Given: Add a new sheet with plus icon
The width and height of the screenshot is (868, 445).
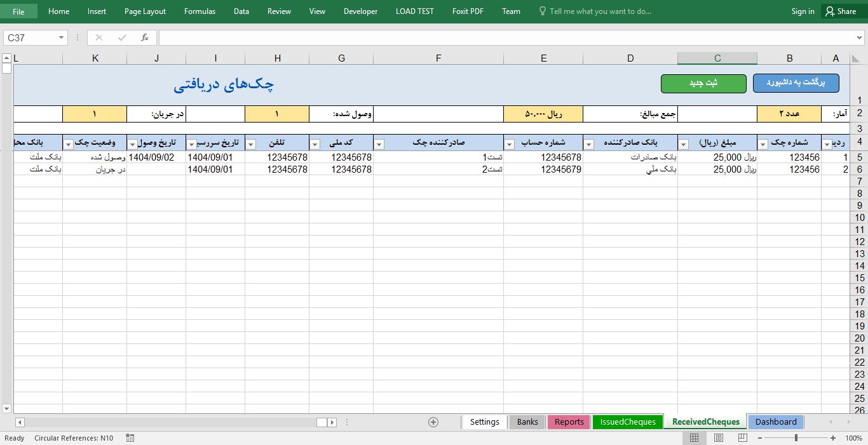Looking at the screenshot, I should pos(433,422).
